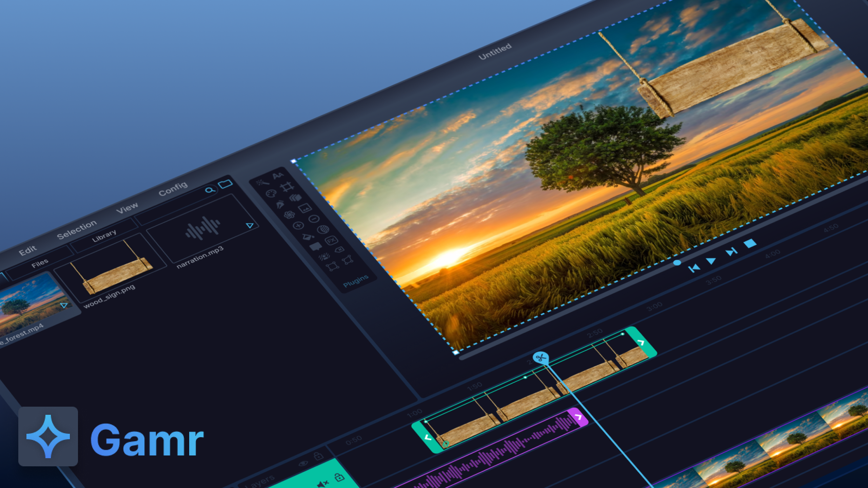This screenshot has height=488, width=868.
Task: Open the FX effects tool
Action: pos(331,241)
